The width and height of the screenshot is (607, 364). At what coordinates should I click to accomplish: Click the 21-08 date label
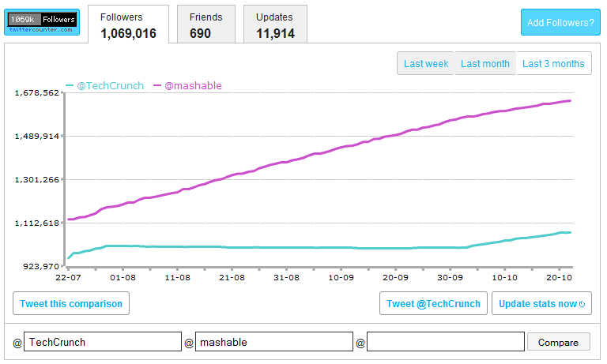(232, 277)
